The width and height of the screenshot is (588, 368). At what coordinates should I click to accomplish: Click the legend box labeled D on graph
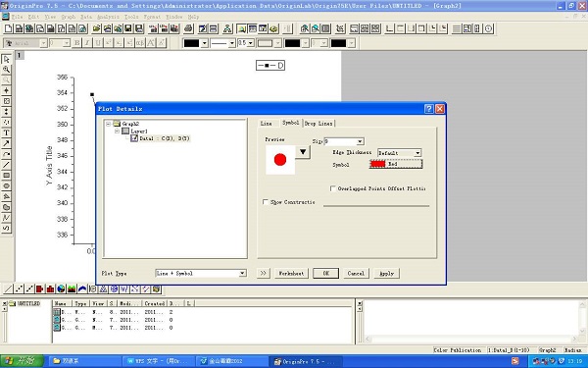pyautogui.click(x=270, y=66)
